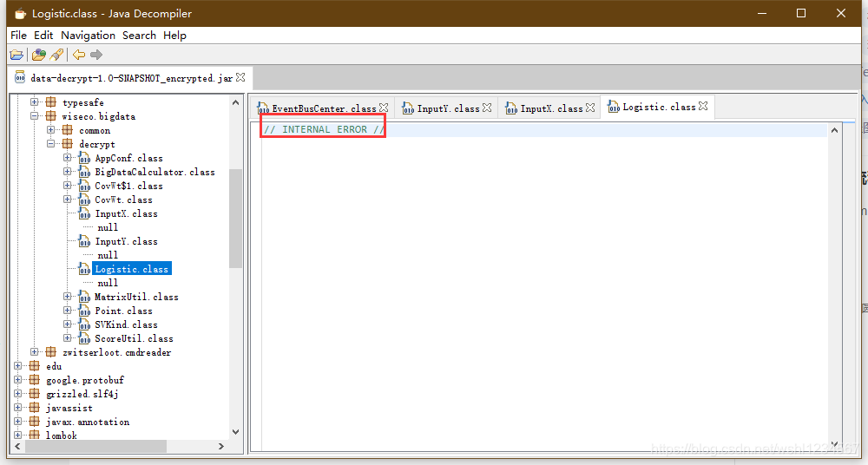Open CovWt.class in the tree
The height and width of the screenshot is (465, 868).
[123, 200]
